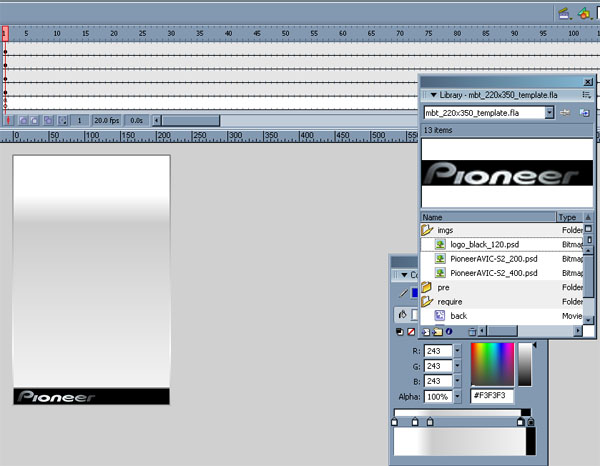Click library horizontal scroll left arrow
600x466 pixels.
482,331
